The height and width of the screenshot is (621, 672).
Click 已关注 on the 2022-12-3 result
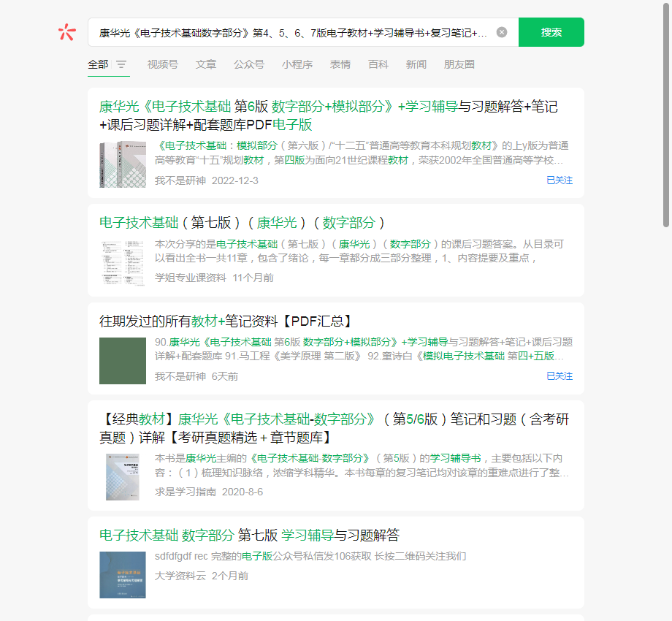(560, 180)
